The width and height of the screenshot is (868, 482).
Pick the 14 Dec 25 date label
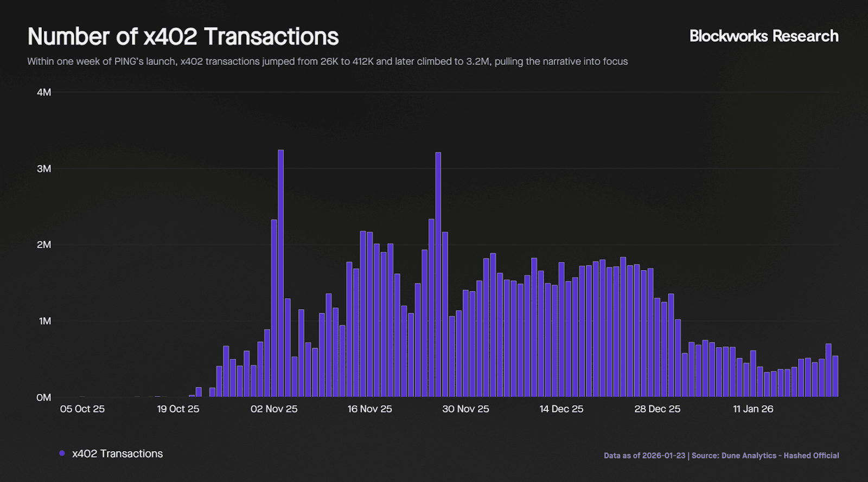pyautogui.click(x=561, y=409)
